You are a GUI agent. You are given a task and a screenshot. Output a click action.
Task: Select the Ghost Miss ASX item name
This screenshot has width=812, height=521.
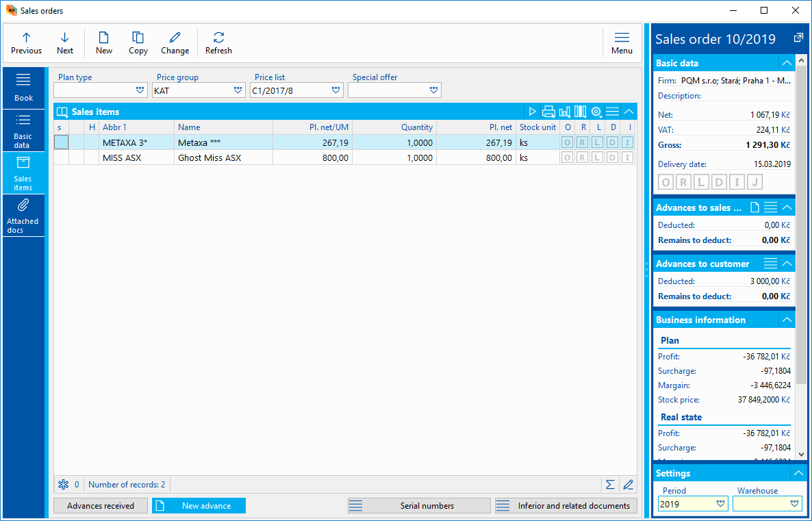pos(210,157)
